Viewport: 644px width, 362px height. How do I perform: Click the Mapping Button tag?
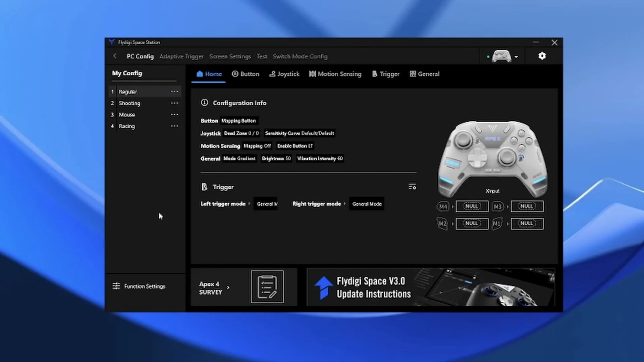239,121
